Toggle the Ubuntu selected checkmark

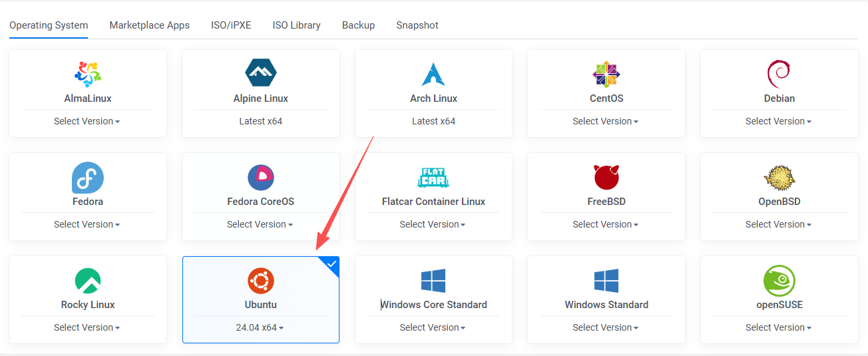(332, 264)
